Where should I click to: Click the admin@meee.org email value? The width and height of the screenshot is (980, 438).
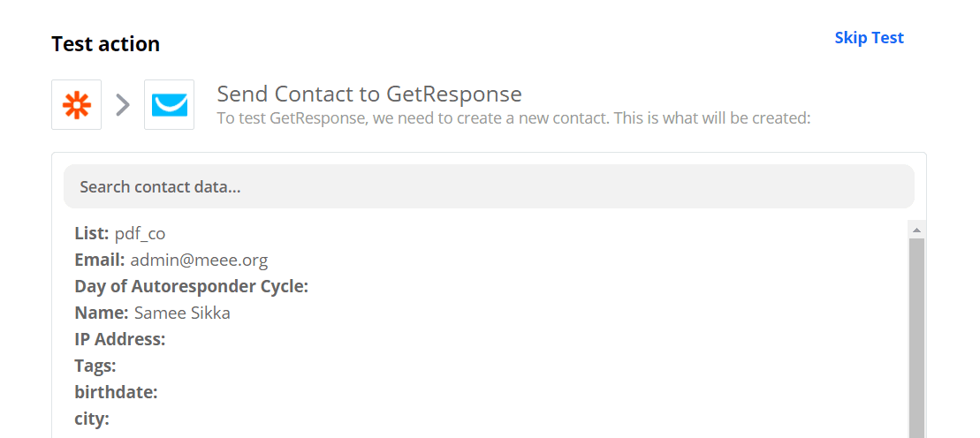[199, 261]
